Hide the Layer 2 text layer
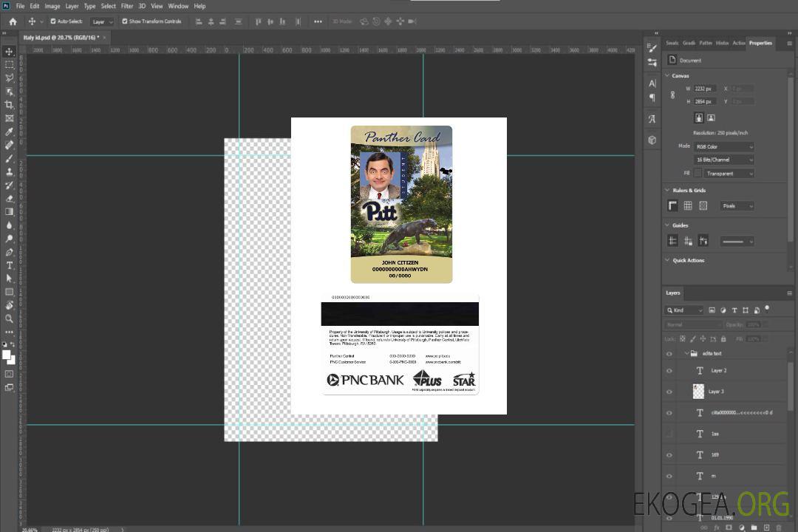 click(x=669, y=371)
